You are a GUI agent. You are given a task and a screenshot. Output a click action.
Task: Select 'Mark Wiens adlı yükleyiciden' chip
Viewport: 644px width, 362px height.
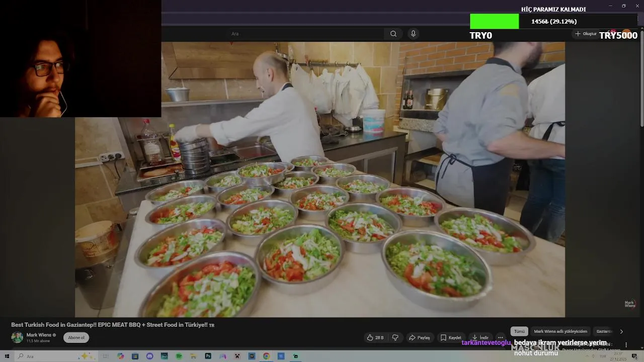pos(560,331)
